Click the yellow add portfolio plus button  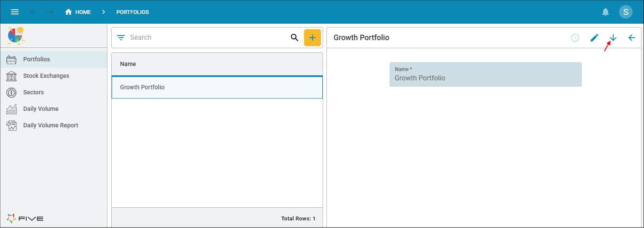coord(312,38)
